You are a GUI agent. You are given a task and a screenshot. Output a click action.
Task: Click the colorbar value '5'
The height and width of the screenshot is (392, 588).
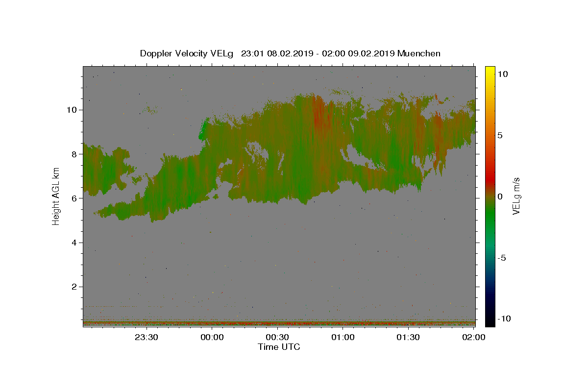pos(500,135)
